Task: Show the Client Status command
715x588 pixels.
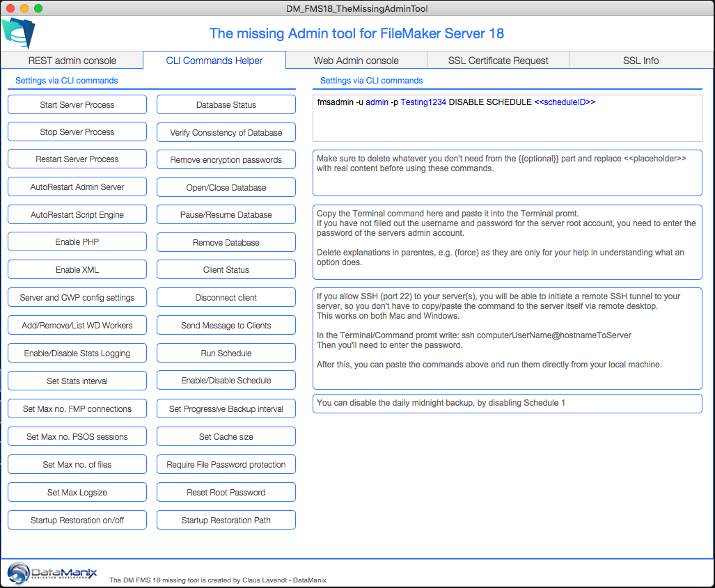Action: point(226,270)
